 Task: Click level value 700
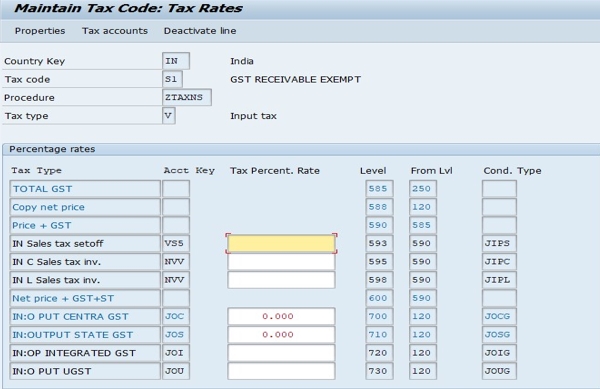tap(379, 316)
